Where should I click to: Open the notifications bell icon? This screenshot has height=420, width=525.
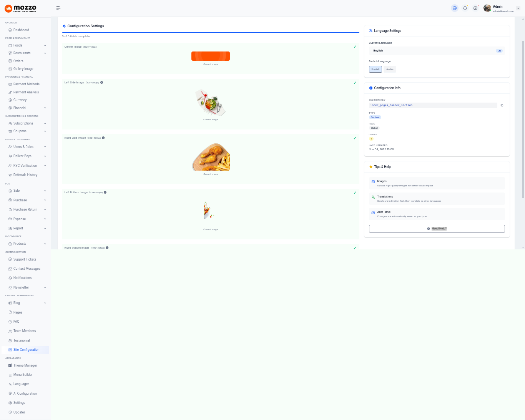click(465, 8)
